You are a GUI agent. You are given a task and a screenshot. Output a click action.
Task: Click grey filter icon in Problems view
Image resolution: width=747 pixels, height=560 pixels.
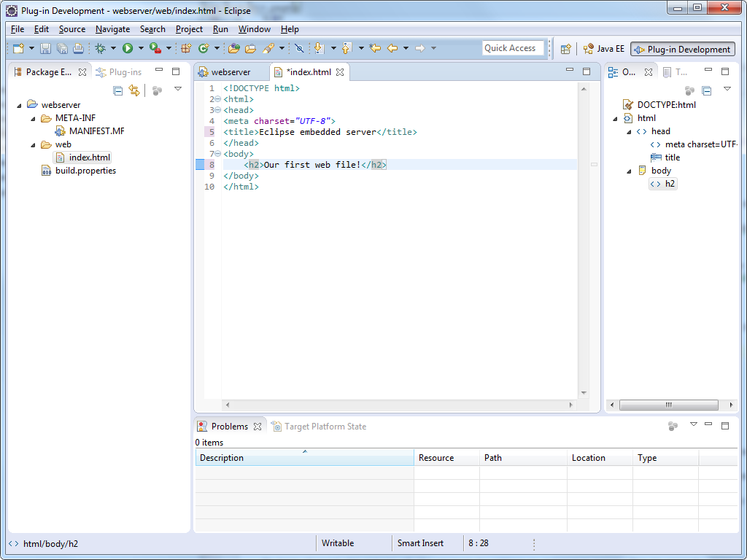[673, 426]
